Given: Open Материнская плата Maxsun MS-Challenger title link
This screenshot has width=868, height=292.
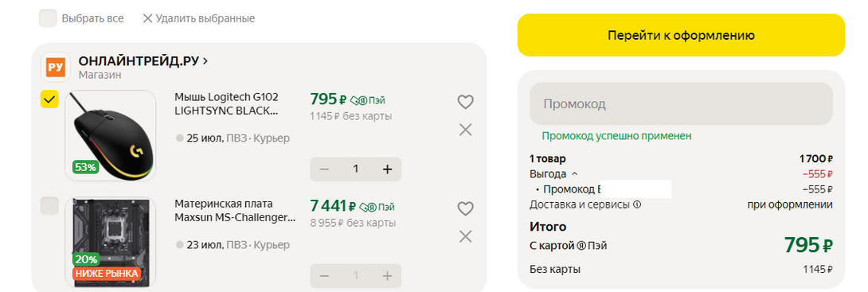Looking at the screenshot, I should click(x=235, y=211).
